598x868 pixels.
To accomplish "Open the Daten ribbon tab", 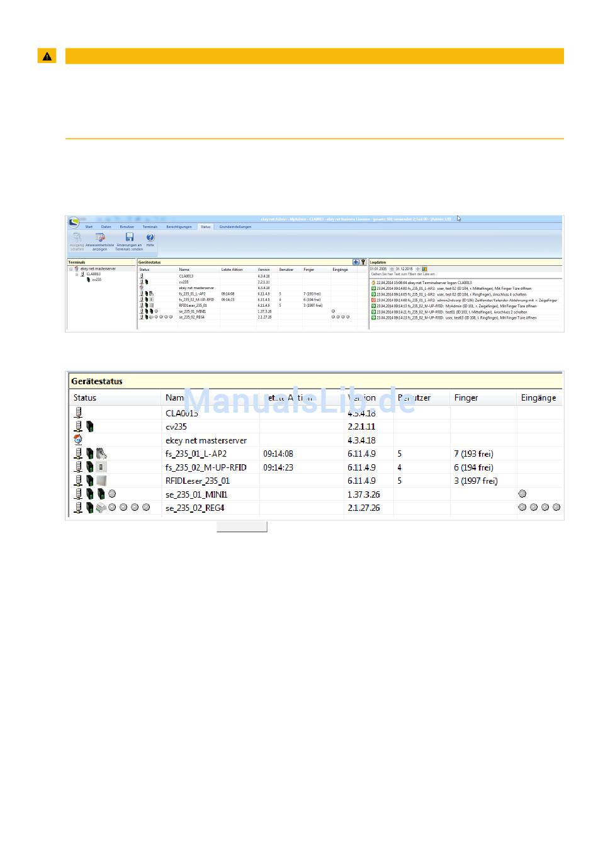I will [x=106, y=227].
